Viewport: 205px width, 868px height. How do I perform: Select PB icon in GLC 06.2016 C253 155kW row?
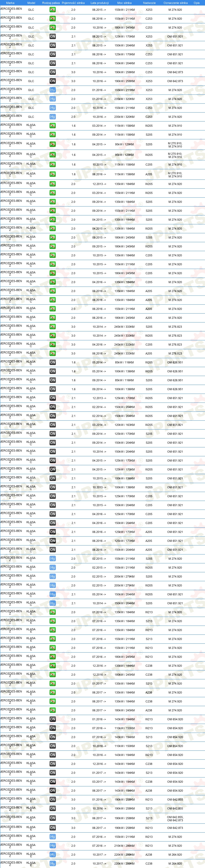click(52, 19)
